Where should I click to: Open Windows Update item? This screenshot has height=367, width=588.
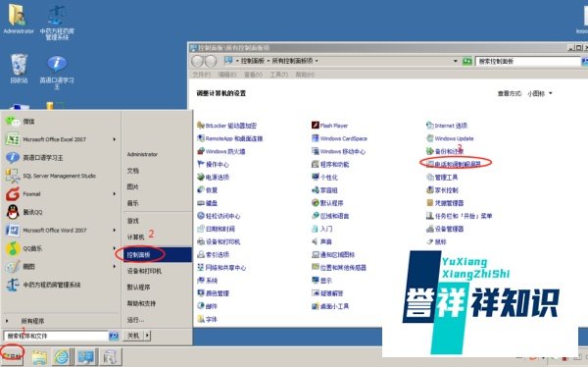point(450,138)
